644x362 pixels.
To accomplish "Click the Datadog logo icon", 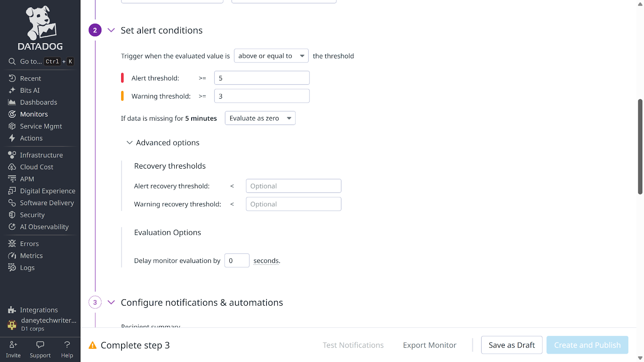I will 40,23.
